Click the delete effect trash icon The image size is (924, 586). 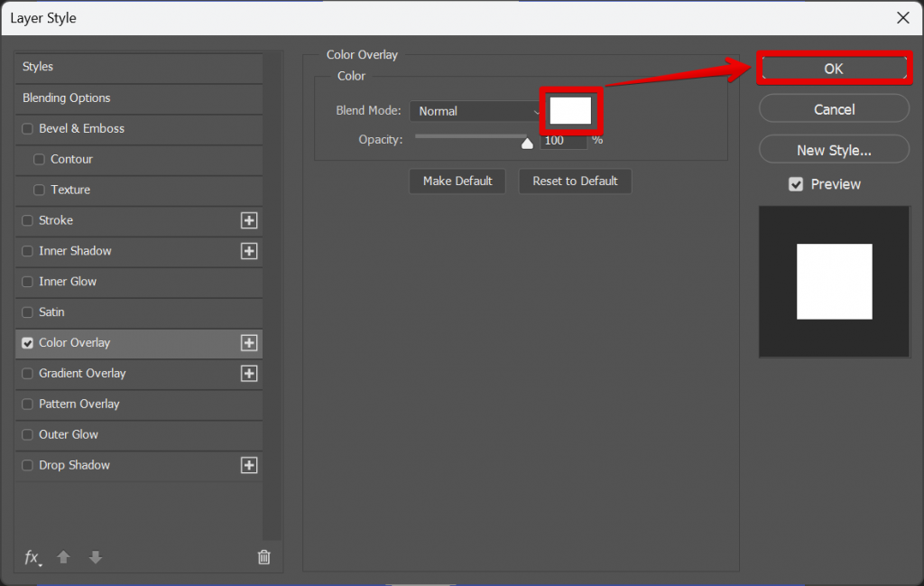pos(263,557)
